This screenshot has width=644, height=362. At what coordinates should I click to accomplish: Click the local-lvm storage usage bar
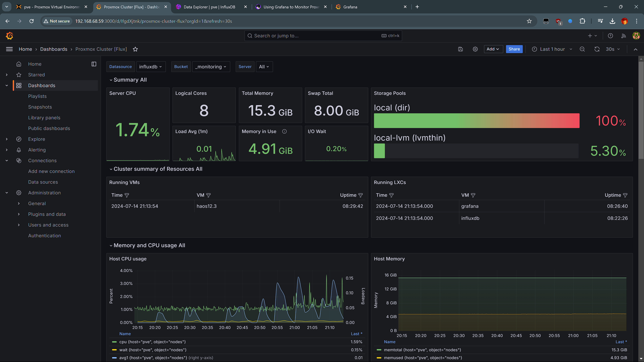[x=476, y=151]
